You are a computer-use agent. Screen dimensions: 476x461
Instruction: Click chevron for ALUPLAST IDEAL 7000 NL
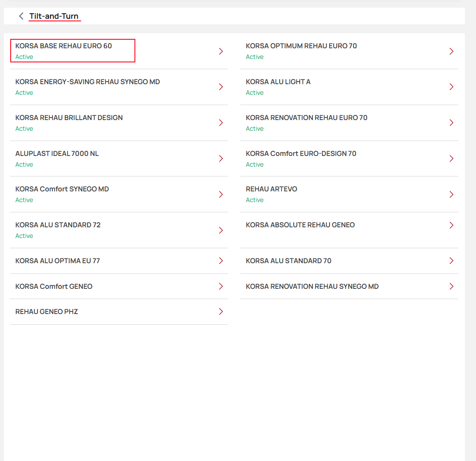[x=221, y=159]
